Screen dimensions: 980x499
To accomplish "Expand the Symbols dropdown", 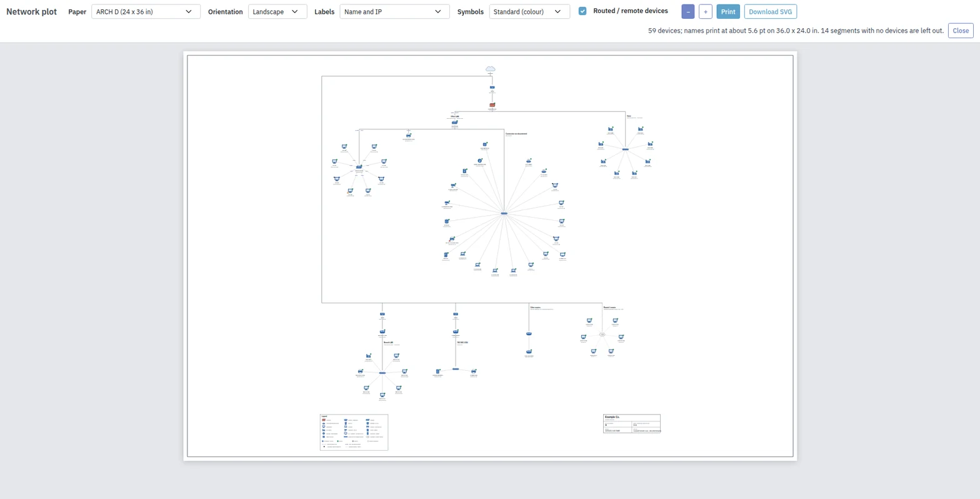I will pyautogui.click(x=529, y=12).
